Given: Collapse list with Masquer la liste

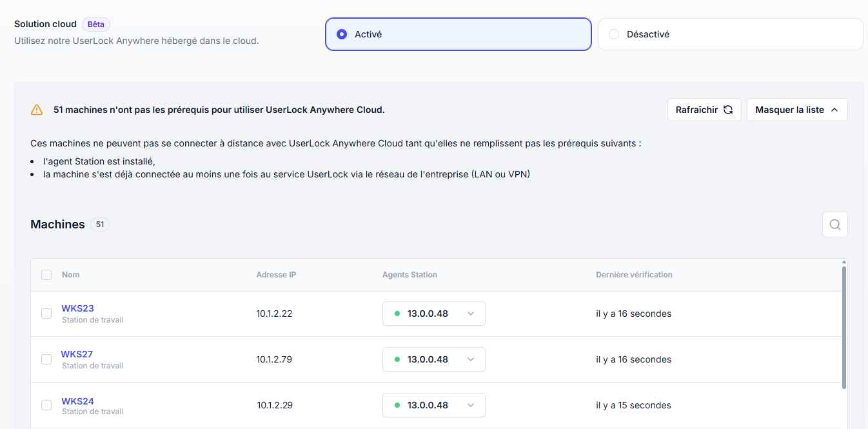Looking at the screenshot, I should point(796,110).
